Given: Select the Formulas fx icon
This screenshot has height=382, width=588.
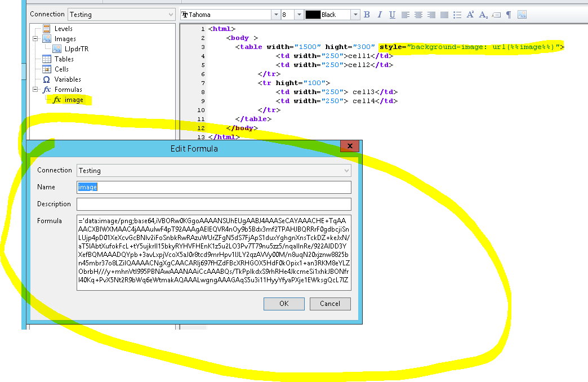Looking at the screenshot, I should coord(47,90).
